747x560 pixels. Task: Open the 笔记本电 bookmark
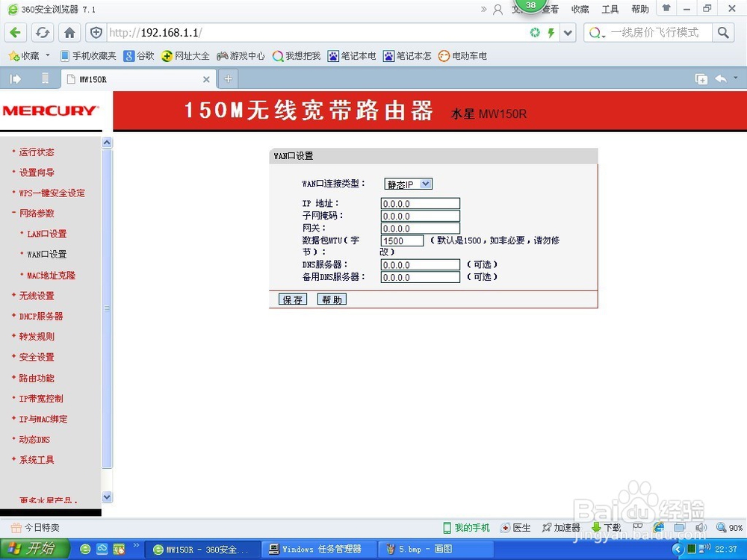(352, 56)
